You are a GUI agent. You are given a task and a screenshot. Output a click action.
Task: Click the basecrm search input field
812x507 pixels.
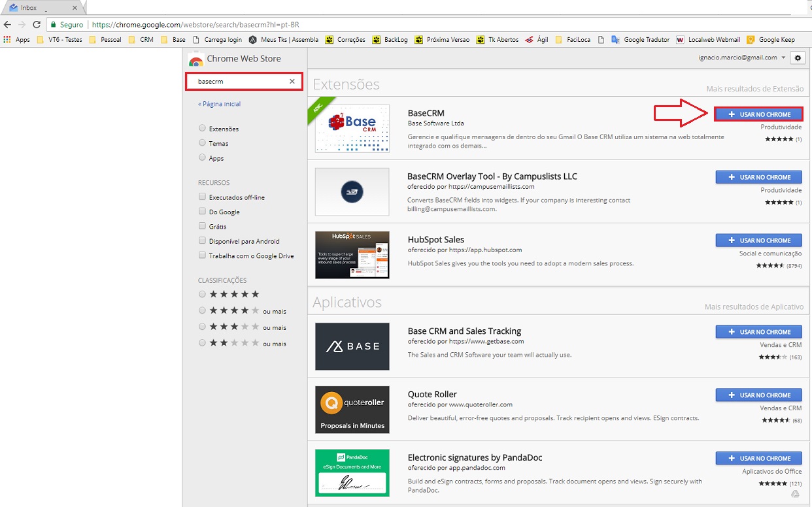239,82
